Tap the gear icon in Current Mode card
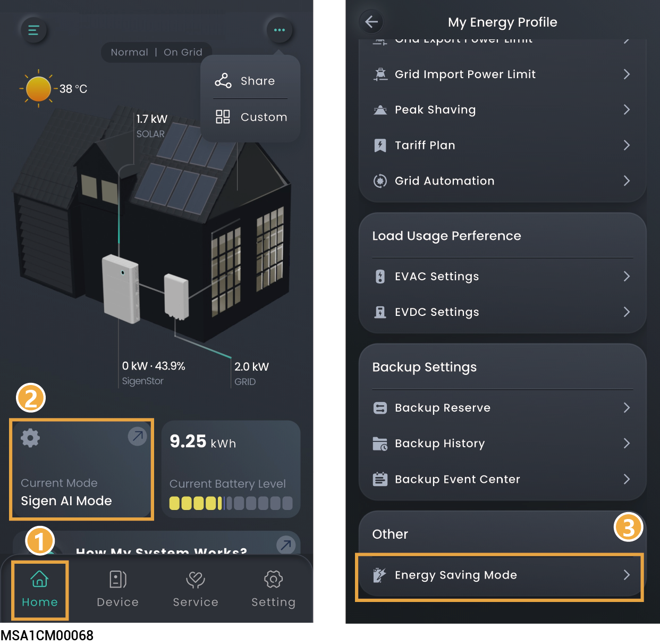Screen dimensions: 660x644 pyautogui.click(x=30, y=438)
